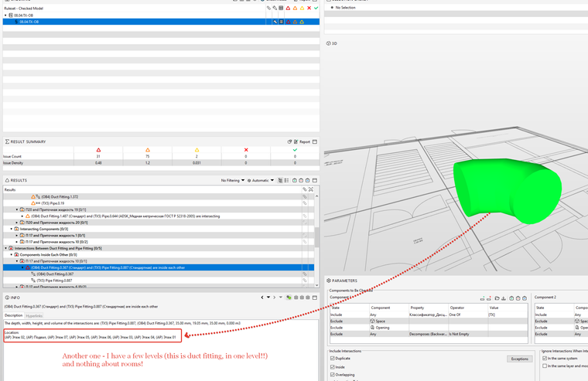
Task: Select (ТХ5) Pipe Fitting.0.887 result item
Action: click(x=54, y=281)
